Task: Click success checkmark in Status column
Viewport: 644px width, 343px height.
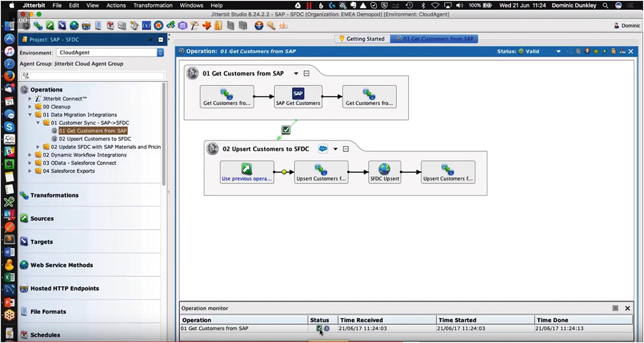Action: (x=319, y=328)
